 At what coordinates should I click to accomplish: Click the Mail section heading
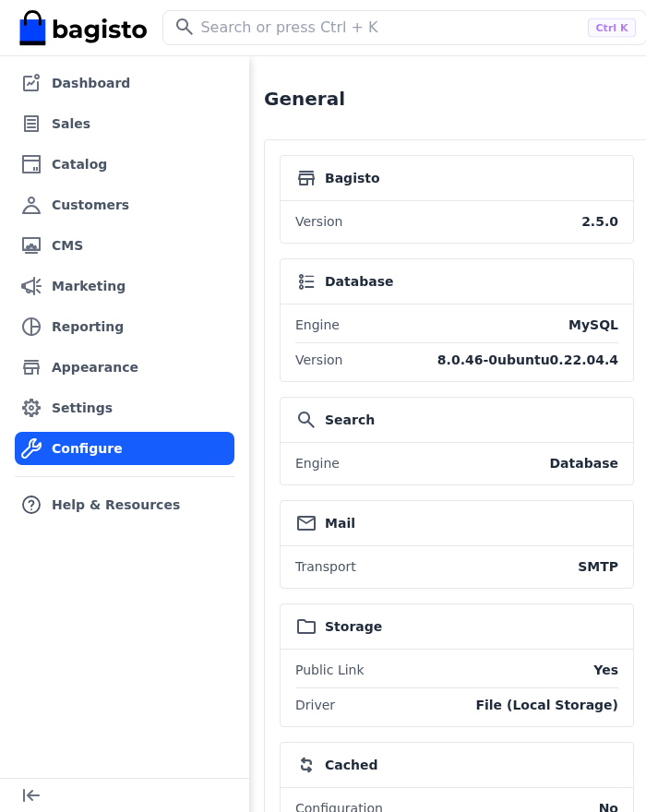click(340, 523)
